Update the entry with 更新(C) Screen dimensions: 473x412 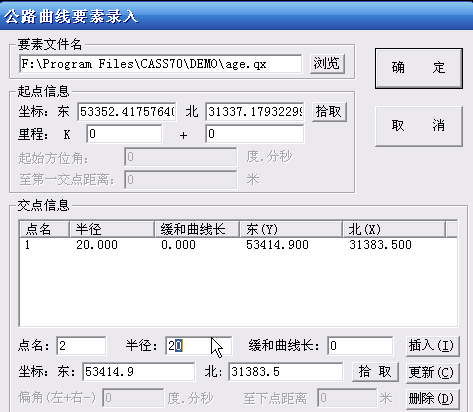pyautogui.click(x=432, y=373)
